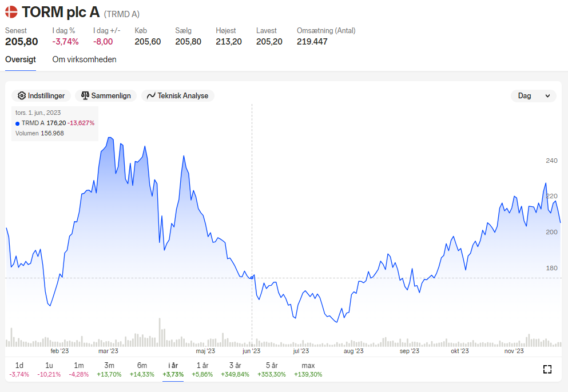
Task: Expand the Dag interval dropdown
Action: (x=533, y=96)
